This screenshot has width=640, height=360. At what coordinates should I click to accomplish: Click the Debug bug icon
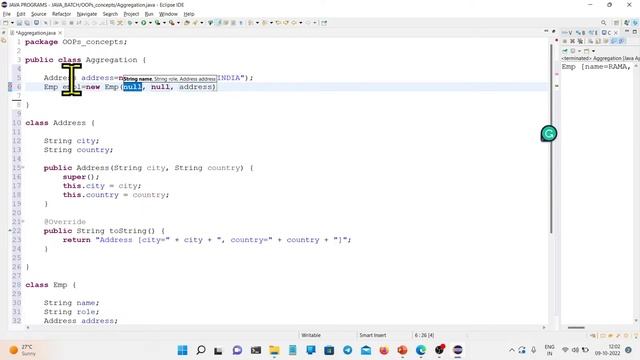(130, 23)
